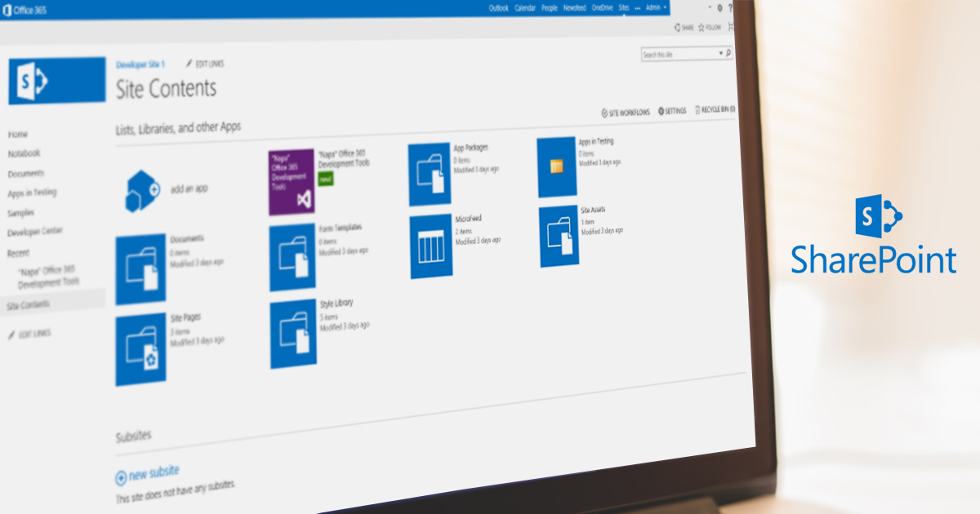
Task: Open the Apps in Testing tile icon
Action: pyautogui.click(x=556, y=167)
